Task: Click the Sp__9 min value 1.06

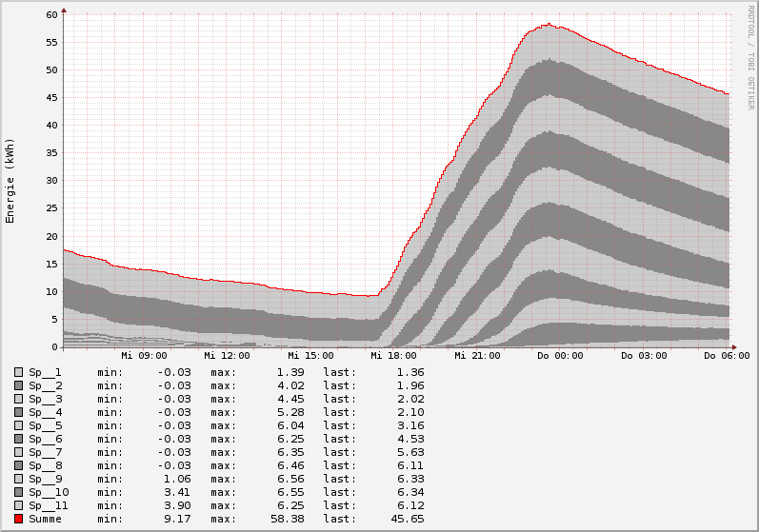Action: coord(176,479)
